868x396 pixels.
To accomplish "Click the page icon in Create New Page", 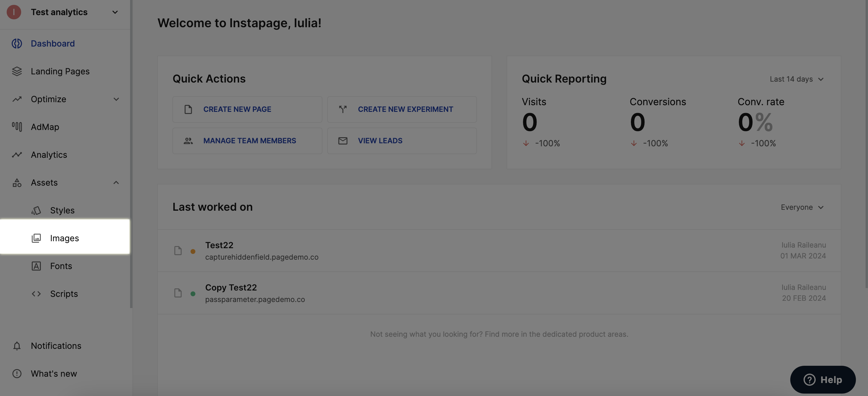I will 188,109.
